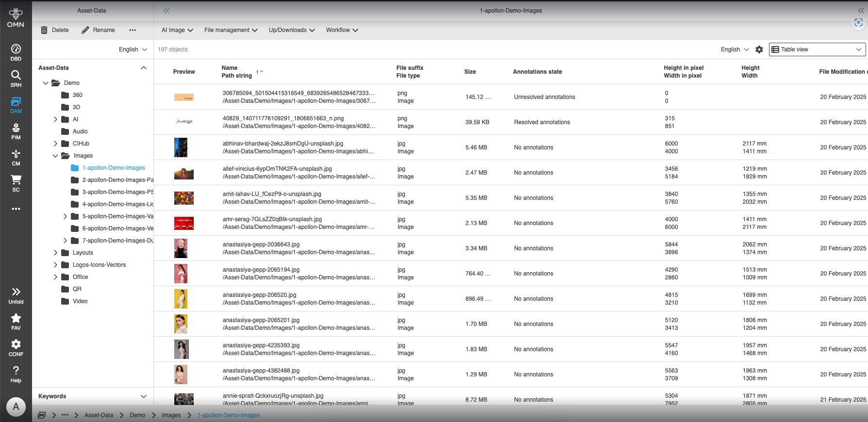Open CONF configuration gear in sidebar
Image resolution: width=868 pixels, height=422 pixels.
point(16,348)
